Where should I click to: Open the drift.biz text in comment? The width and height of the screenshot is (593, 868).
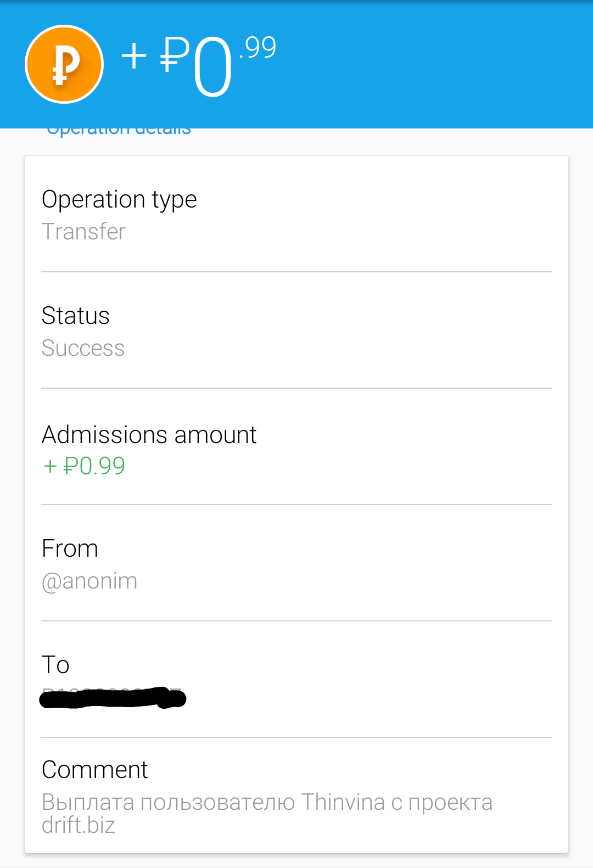tap(79, 825)
